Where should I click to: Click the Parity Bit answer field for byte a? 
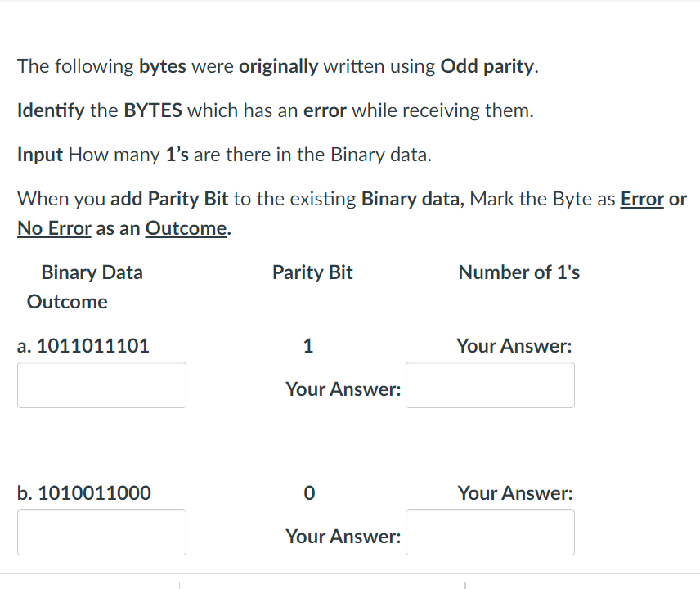490,384
